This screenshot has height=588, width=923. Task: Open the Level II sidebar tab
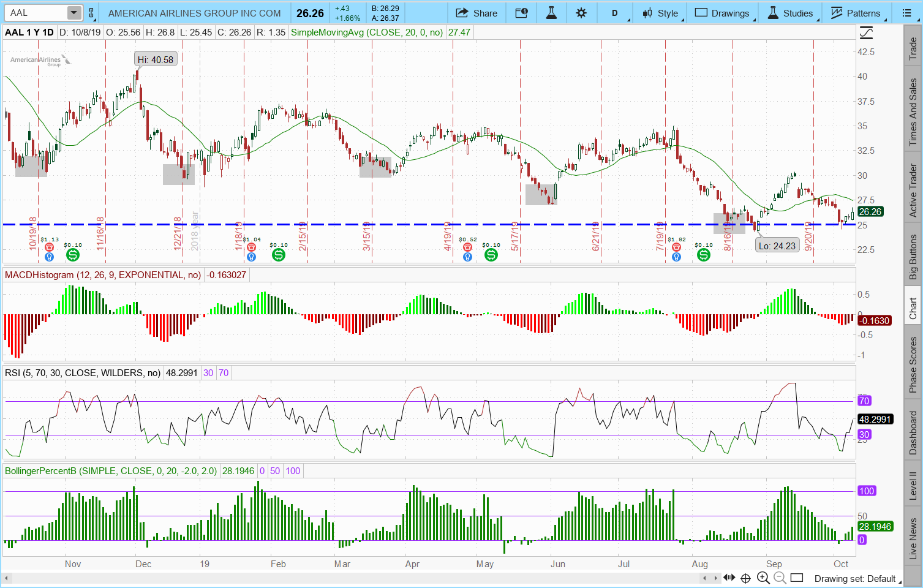click(x=913, y=485)
